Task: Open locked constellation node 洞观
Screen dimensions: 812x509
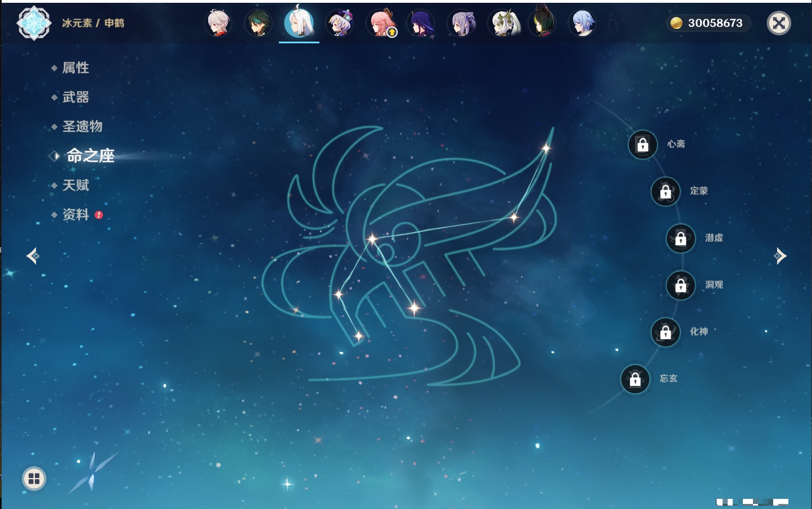Action: [681, 286]
